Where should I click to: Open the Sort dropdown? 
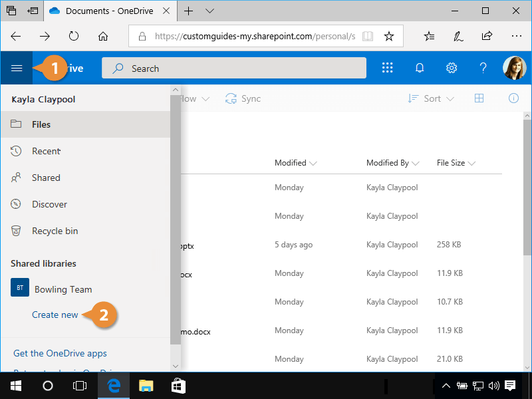click(x=431, y=98)
